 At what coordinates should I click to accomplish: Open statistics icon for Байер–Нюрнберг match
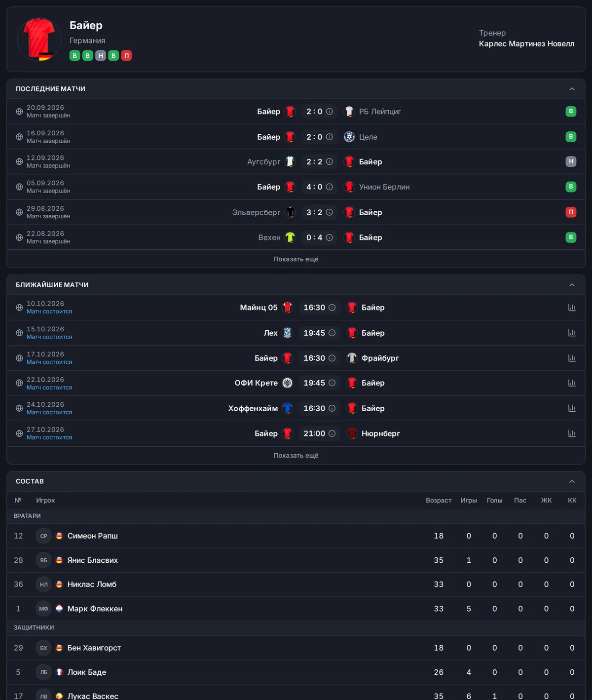click(572, 433)
